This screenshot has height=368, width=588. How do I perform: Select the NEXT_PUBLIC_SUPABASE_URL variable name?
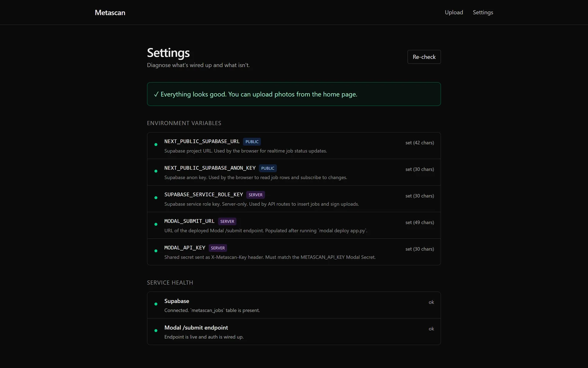202,141
